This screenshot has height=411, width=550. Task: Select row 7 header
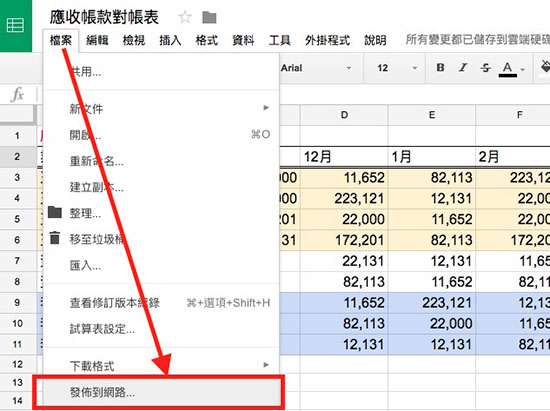point(18,261)
